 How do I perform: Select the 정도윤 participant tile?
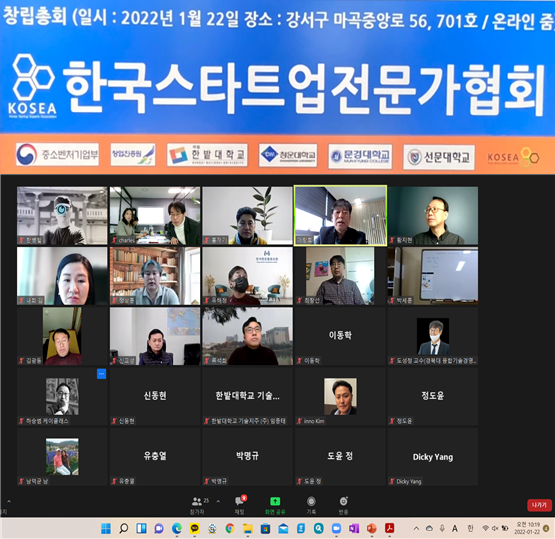(x=433, y=396)
